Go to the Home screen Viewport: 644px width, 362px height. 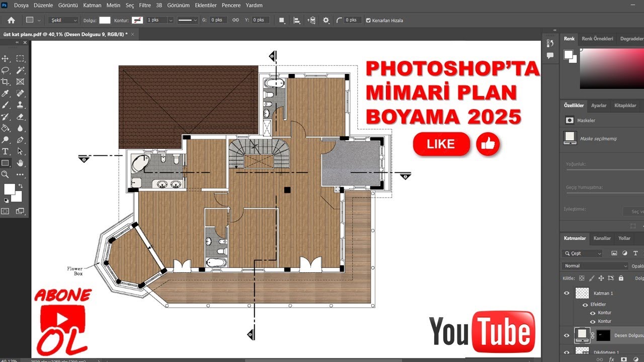(x=11, y=20)
